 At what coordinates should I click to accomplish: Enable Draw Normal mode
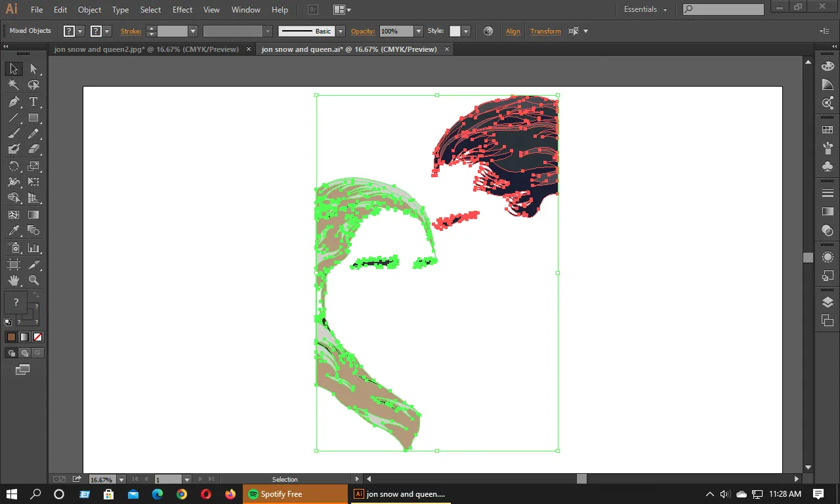coord(12,353)
